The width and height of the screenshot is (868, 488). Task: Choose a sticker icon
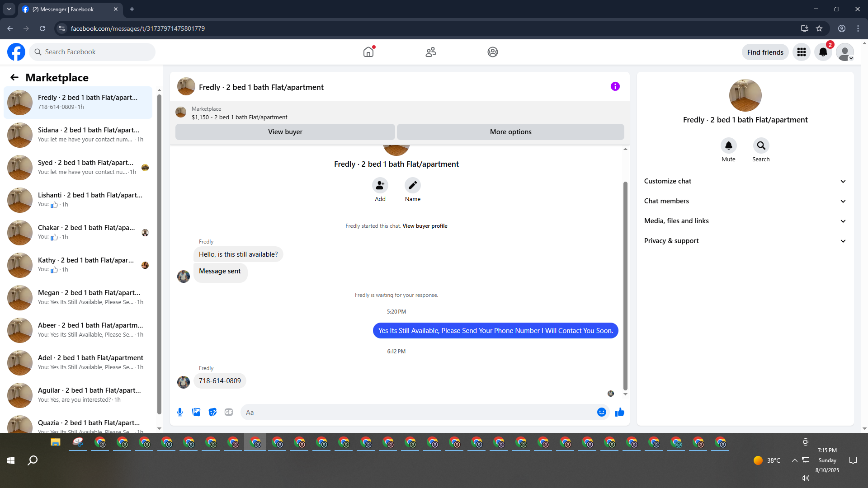pyautogui.click(x=212, y=412)
